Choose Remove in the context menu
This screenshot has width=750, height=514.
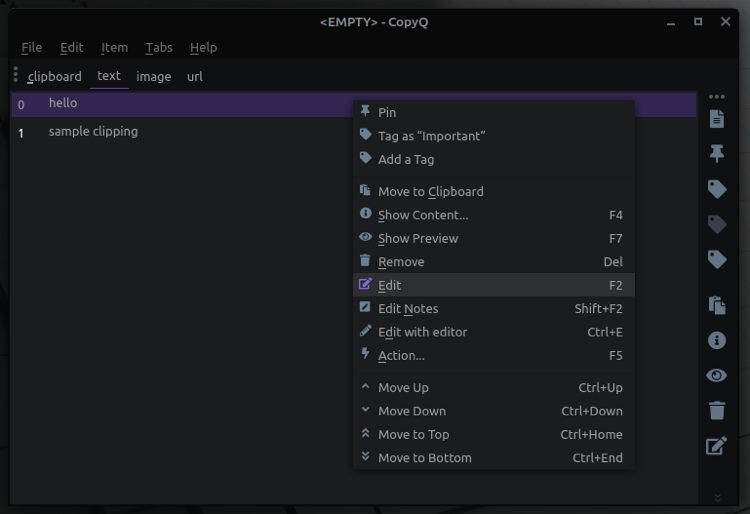click(494, 262)
